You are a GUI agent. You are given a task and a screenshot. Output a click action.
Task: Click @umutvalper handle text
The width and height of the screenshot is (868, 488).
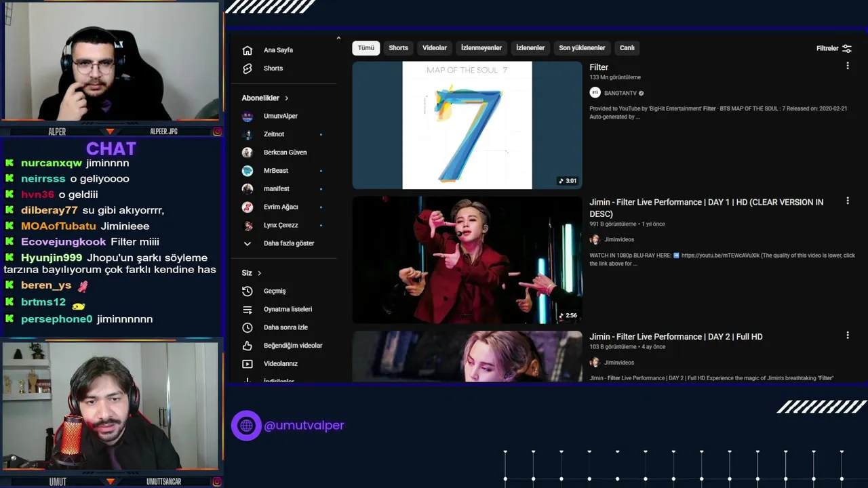pyautogui.click(x=304, y=426)
